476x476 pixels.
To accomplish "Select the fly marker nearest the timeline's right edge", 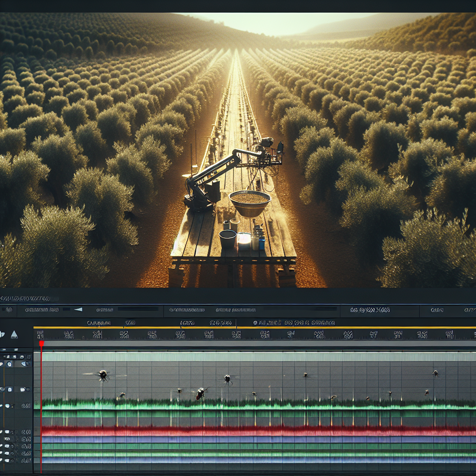I will (x=435, y=373).
